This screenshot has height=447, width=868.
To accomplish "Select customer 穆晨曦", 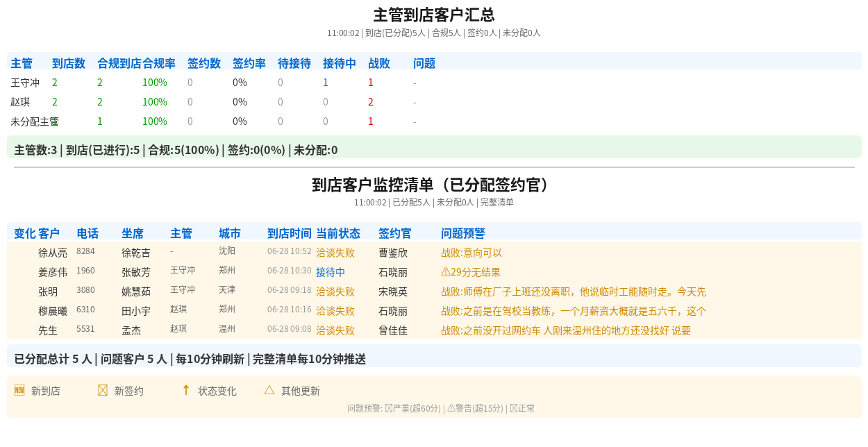I will pos(53,311).
